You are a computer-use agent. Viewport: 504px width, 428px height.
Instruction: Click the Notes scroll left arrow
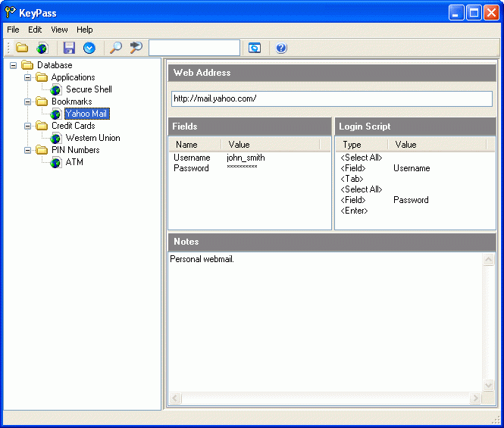pyautogui.click(x=175, y=398)
